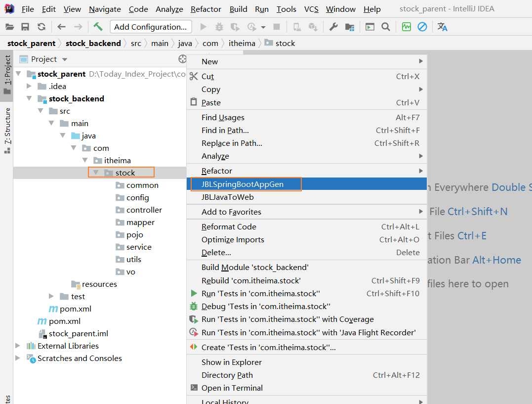
Task: Choose Build Module 'stock_backend'
Action: coord(307,268)
